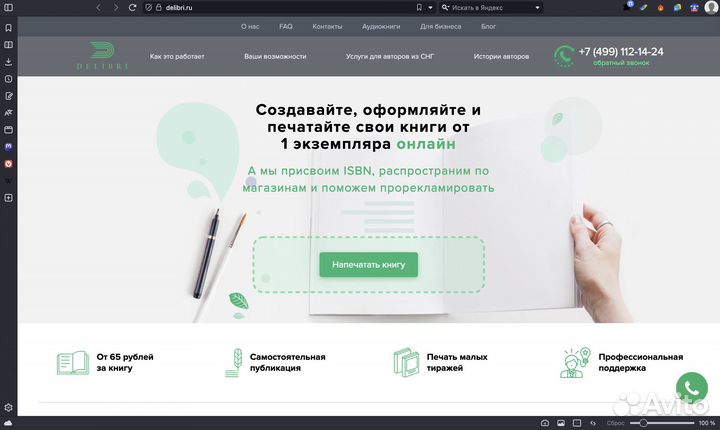Expand the address bar history dropdown arrow
This screenshot has width=720, height=430.
pyautogui.click(x=430, y=7)
